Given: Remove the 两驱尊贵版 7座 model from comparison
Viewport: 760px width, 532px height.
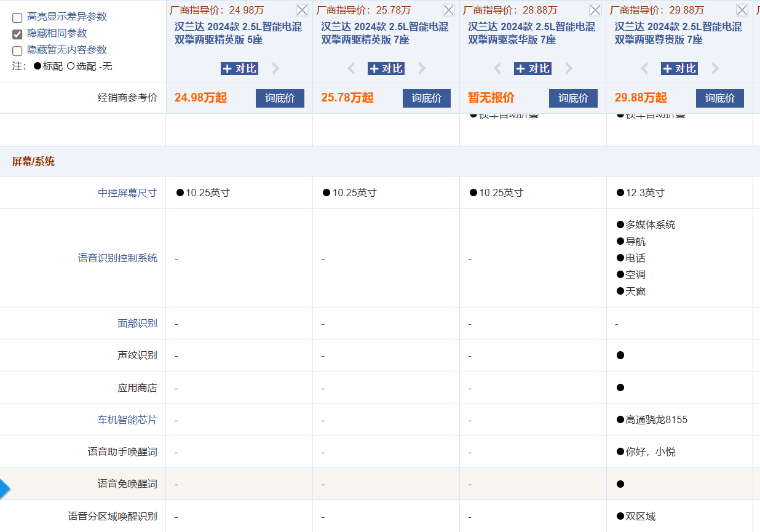Looking at the screenshot, I should [742, 10].
